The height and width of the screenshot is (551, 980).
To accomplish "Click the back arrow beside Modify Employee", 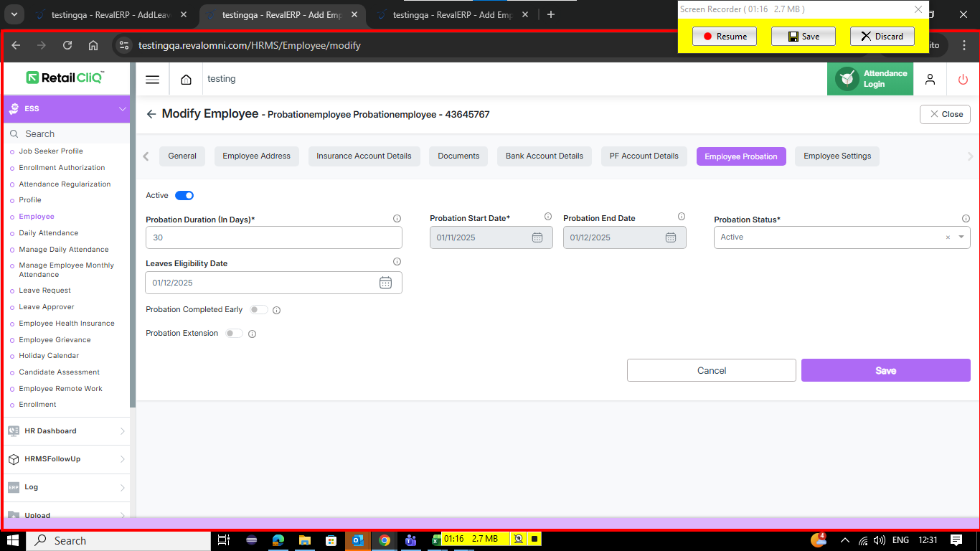I will pyautogui.click(x=151, y=114).
